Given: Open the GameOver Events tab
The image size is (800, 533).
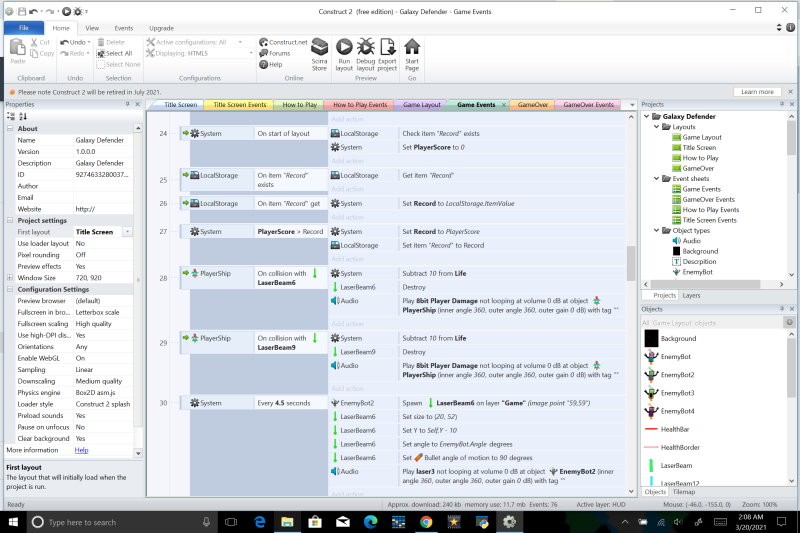Looking at the screenshot, I should [x=588, y=105].
